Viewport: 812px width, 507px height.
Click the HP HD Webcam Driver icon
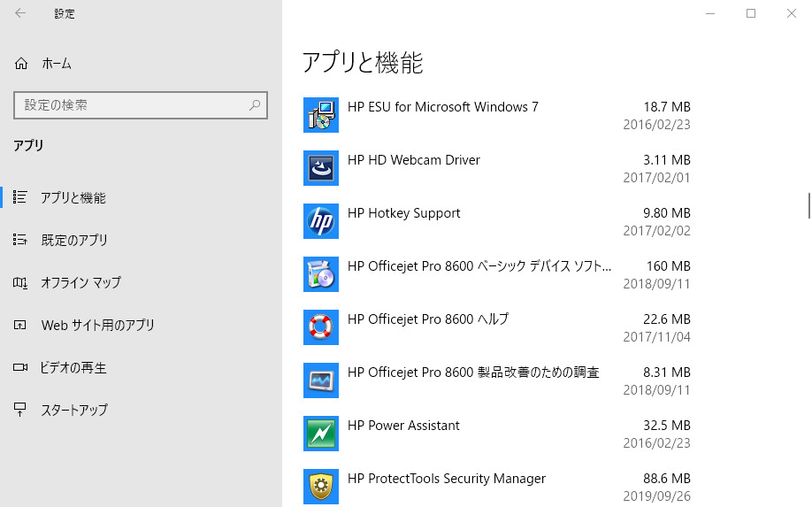pos(320,168)
